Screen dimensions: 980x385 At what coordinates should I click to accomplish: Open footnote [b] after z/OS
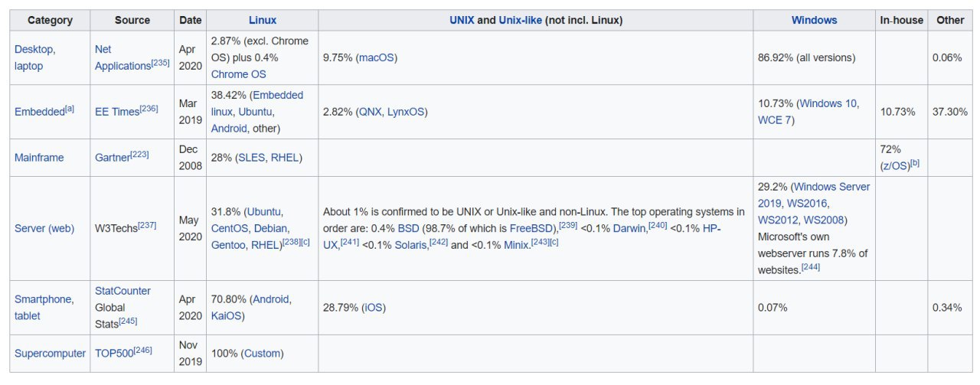tap(915, 164)
